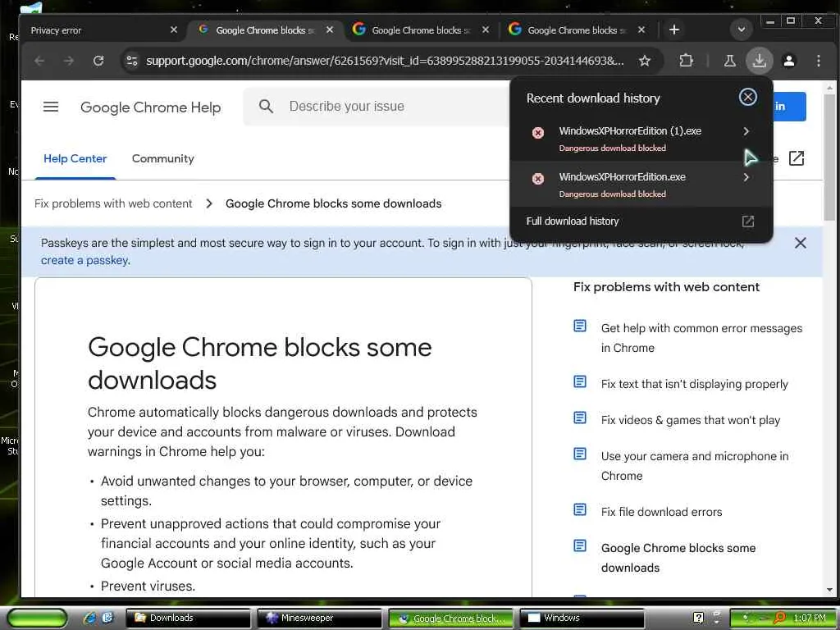Switch to third Google Chrome blocks tab

421,30
